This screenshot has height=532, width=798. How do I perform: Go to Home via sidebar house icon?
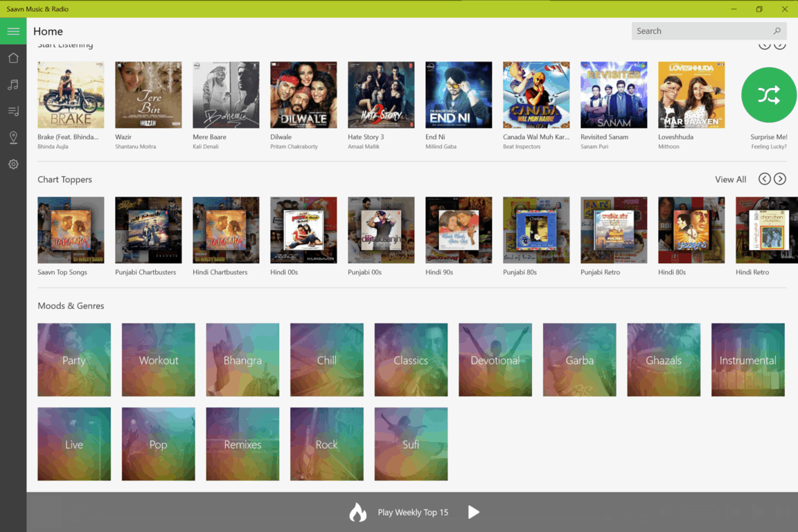[x=13, y=58]
